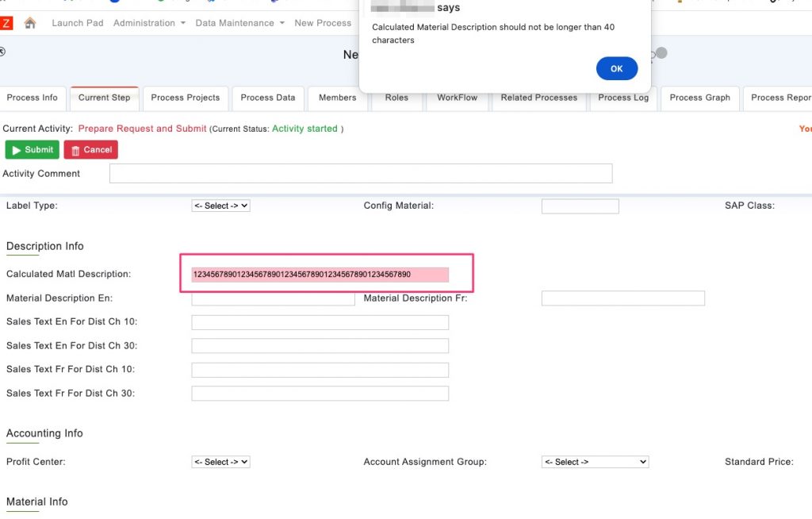Click the Launch Pad link
This screenshot has height=519, width=812.
point(77,23)
